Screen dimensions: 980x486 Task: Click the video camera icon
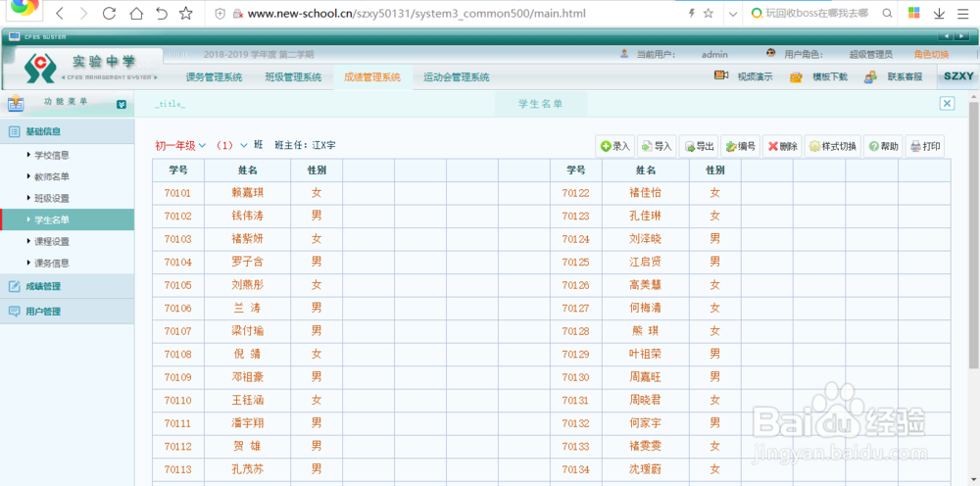(721, 75)
